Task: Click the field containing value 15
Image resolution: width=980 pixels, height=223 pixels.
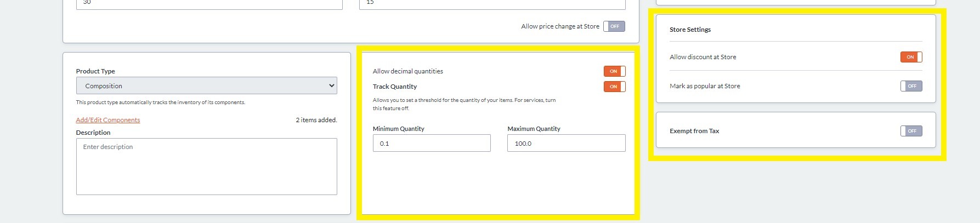Action: [492, 3]
